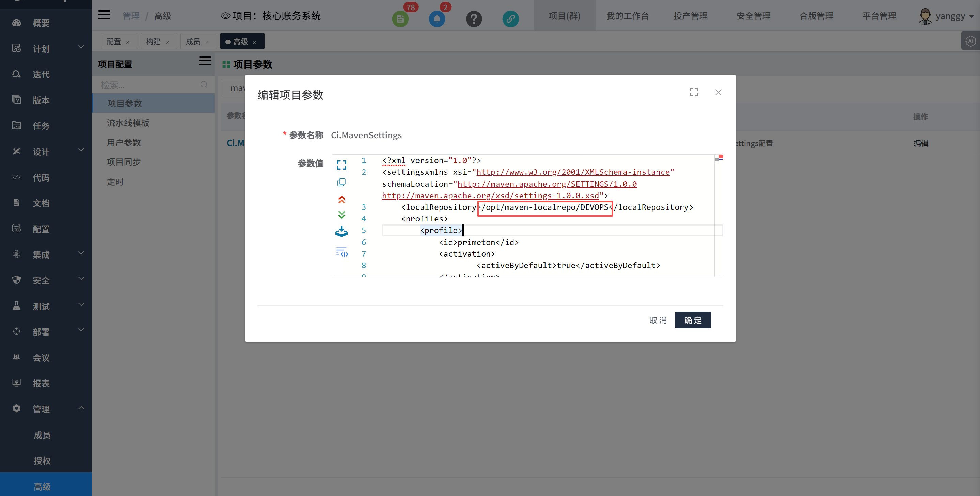The width and height of the screenshot is (980, 496).
Task: Toggle the eye icon beside the project name
Action: point(225,16)
